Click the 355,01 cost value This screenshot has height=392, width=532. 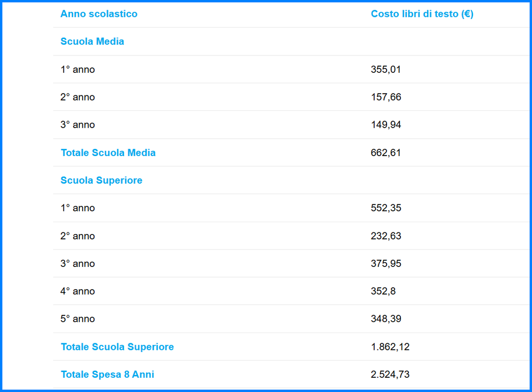(386, 69)
